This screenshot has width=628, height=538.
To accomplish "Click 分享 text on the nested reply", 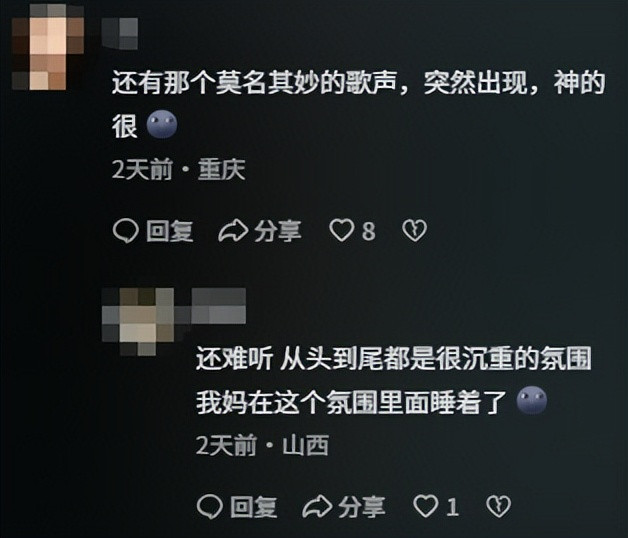I will point(362,507).
